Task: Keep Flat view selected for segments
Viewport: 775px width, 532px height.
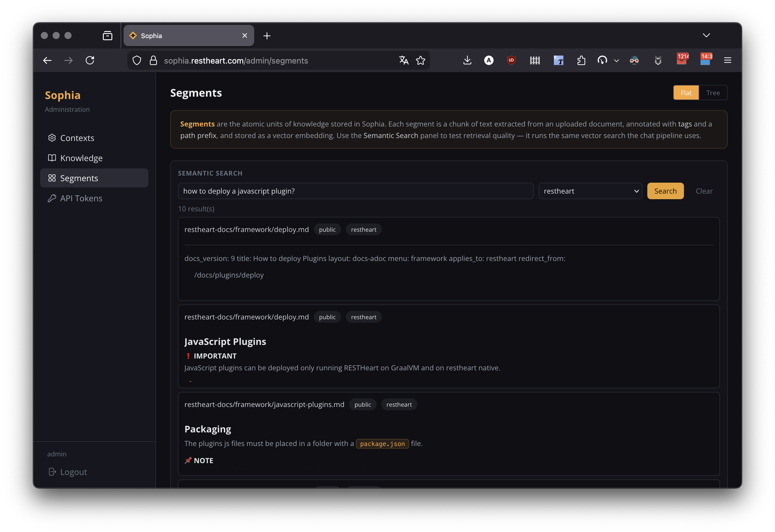Action: [x=686, y=93]
